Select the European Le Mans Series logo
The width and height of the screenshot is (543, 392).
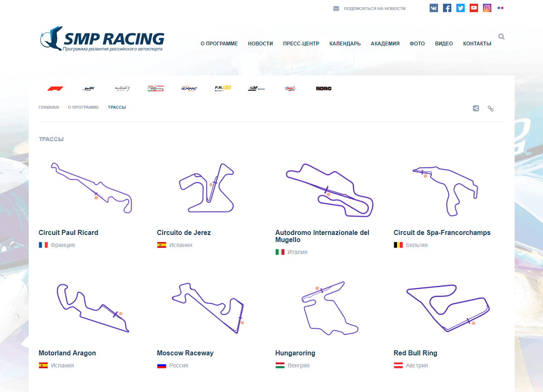pyautogui.click(x=189, y=88)
